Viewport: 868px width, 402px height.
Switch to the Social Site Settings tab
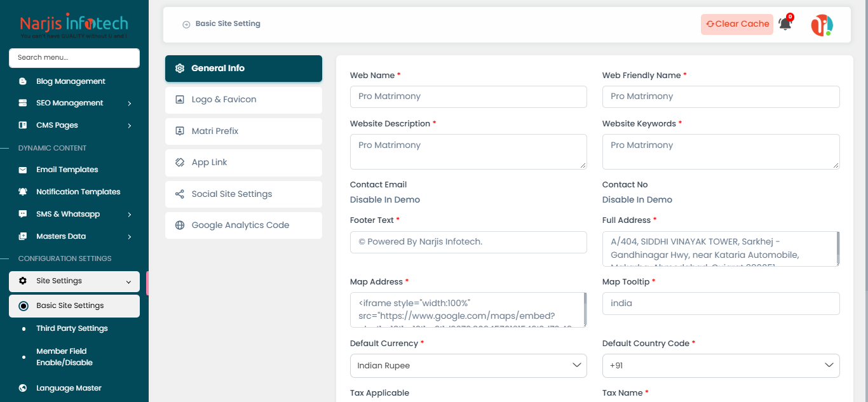243,194
